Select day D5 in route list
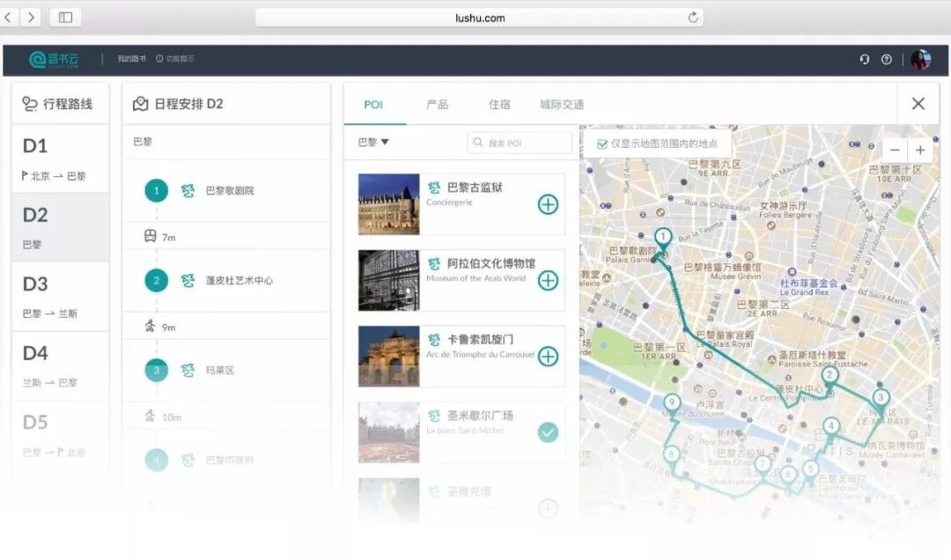This screenshot has width=951, height=560. pyautogui.click(x=60, y=435)
